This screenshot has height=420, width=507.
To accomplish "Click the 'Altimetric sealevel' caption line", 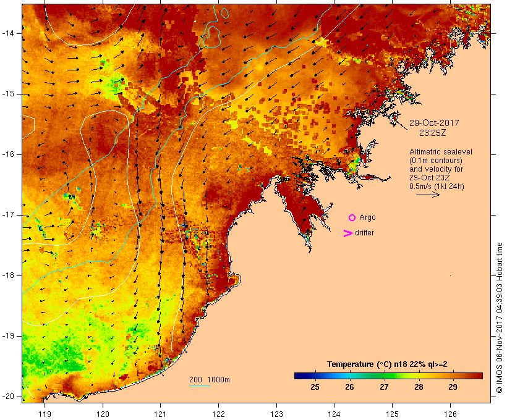I will pos(441,152).
